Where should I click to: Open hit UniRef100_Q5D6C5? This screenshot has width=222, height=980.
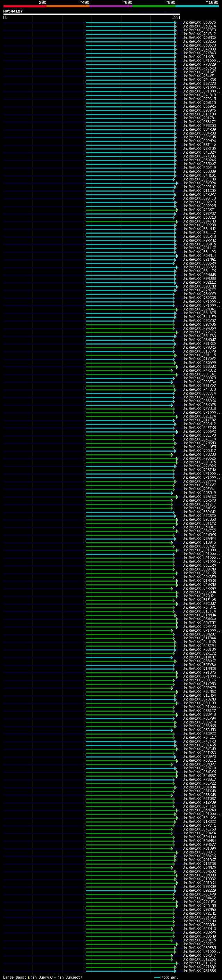199,23
